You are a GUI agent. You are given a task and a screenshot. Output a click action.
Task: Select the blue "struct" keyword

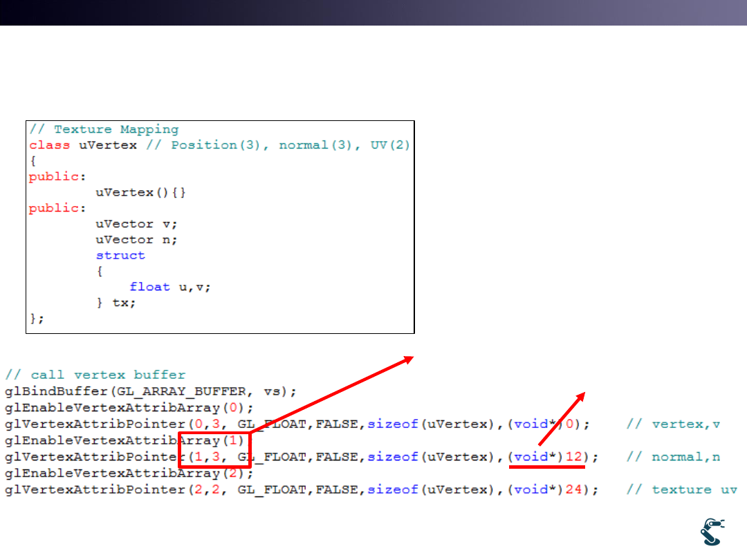point(120,255)
